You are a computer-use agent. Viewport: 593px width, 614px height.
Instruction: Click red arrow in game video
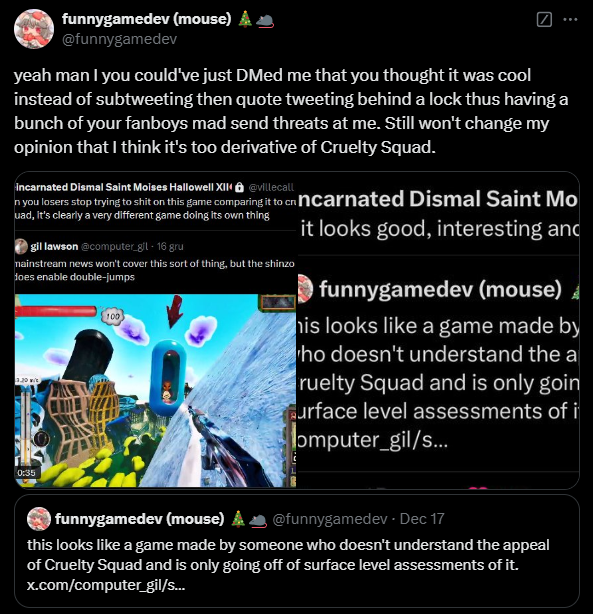click(175, 311)
